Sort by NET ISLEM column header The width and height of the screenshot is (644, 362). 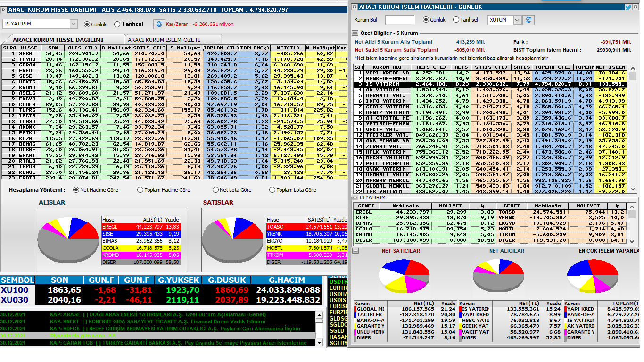(611, 67)
